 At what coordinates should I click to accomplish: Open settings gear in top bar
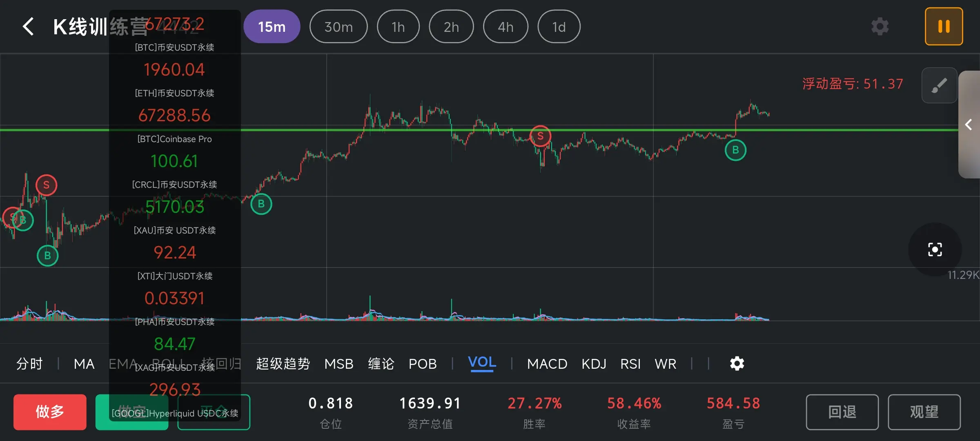(880, 27)
